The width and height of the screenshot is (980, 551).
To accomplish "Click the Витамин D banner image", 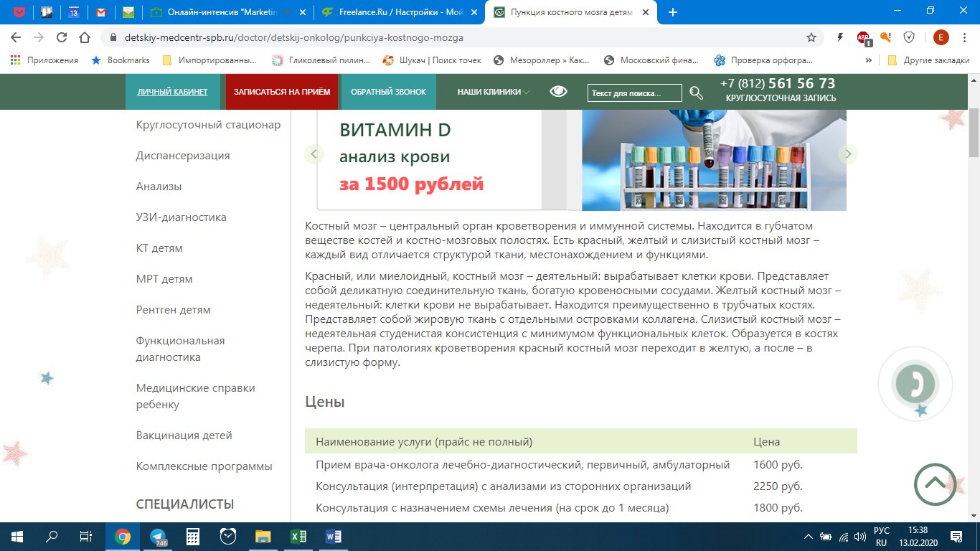I will coord(581,160).
